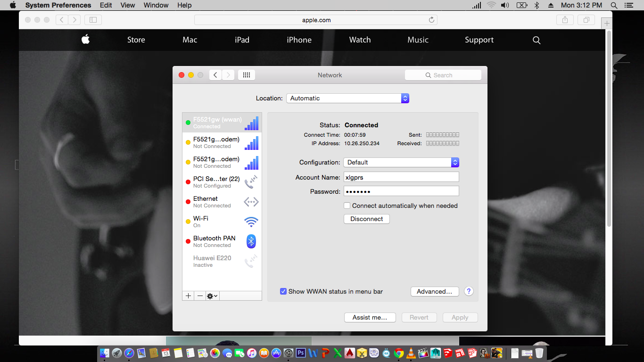
Task: Open the Window menu in menu bar
Action: pos(156,5)
